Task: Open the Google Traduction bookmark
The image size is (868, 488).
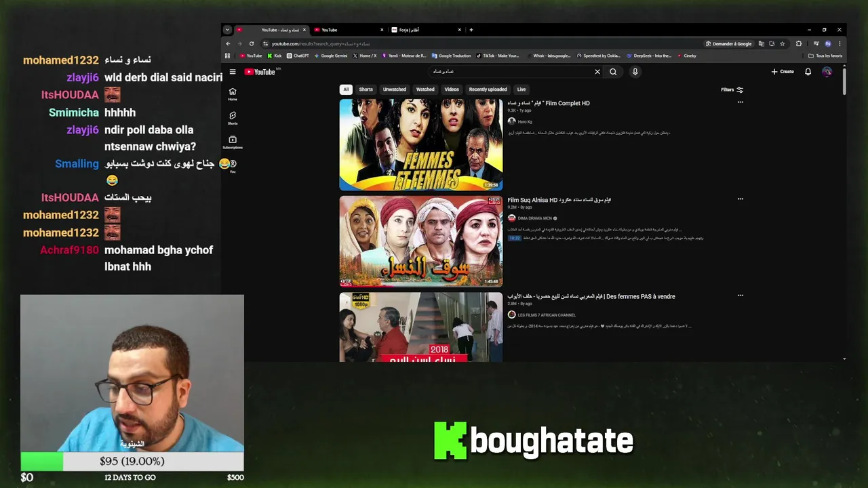Action: [451, 56]
